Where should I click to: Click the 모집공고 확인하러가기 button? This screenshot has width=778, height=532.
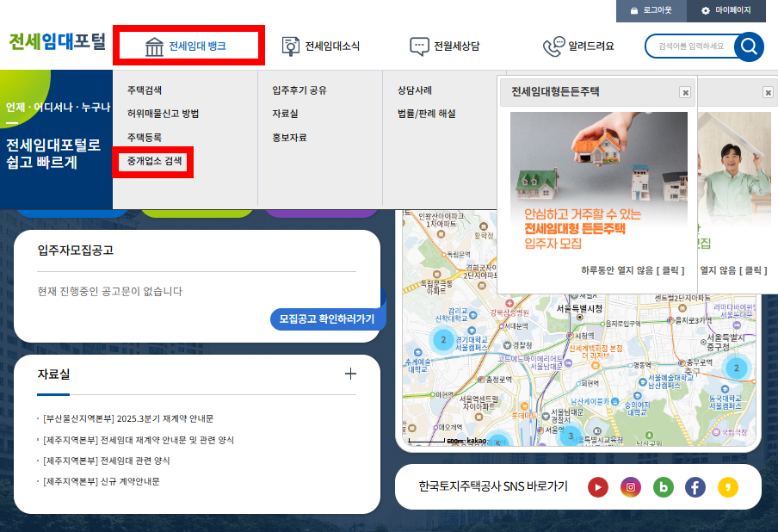(327, 318)
